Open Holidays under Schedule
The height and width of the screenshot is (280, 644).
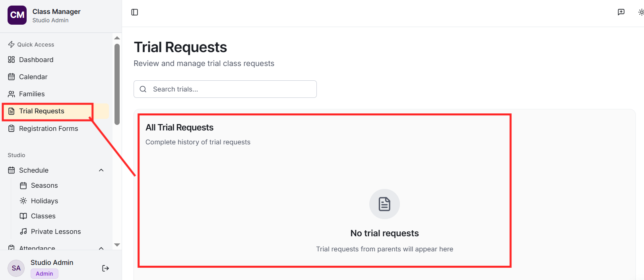[x=44, y=201]
